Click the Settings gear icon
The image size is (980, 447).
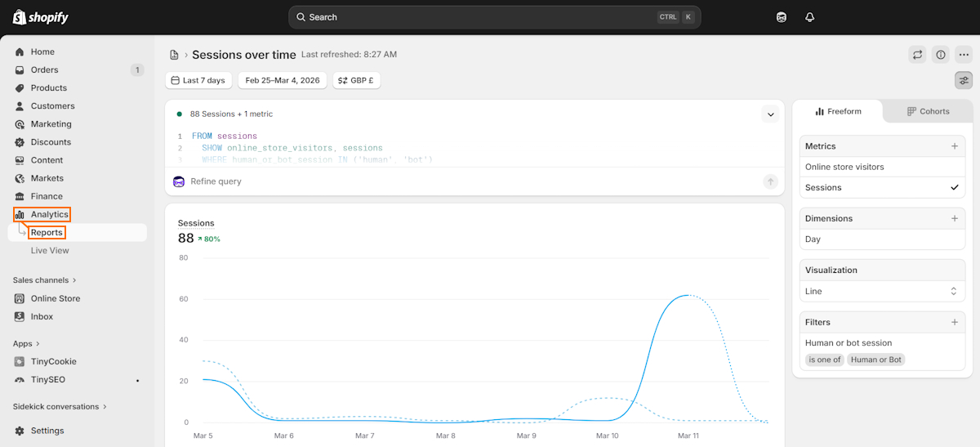[x=20, y=431]
